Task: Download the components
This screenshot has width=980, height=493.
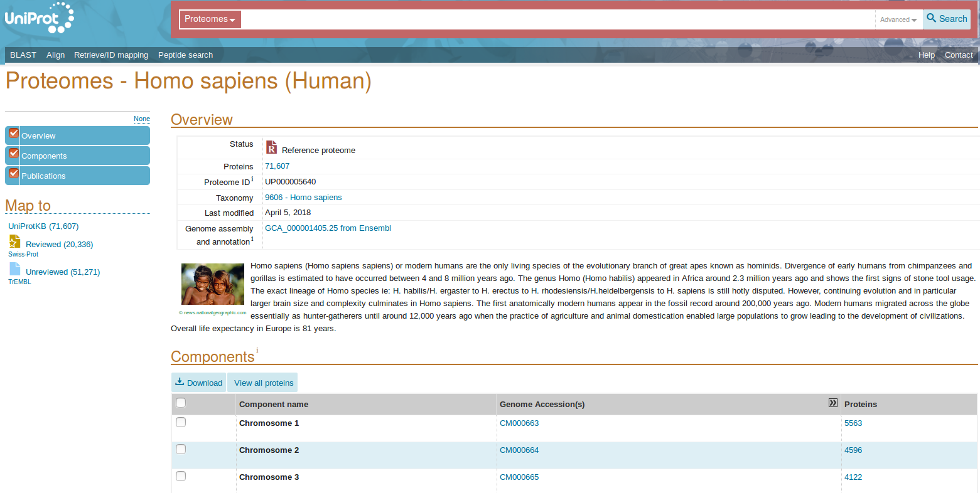Action: pos(199,383)
